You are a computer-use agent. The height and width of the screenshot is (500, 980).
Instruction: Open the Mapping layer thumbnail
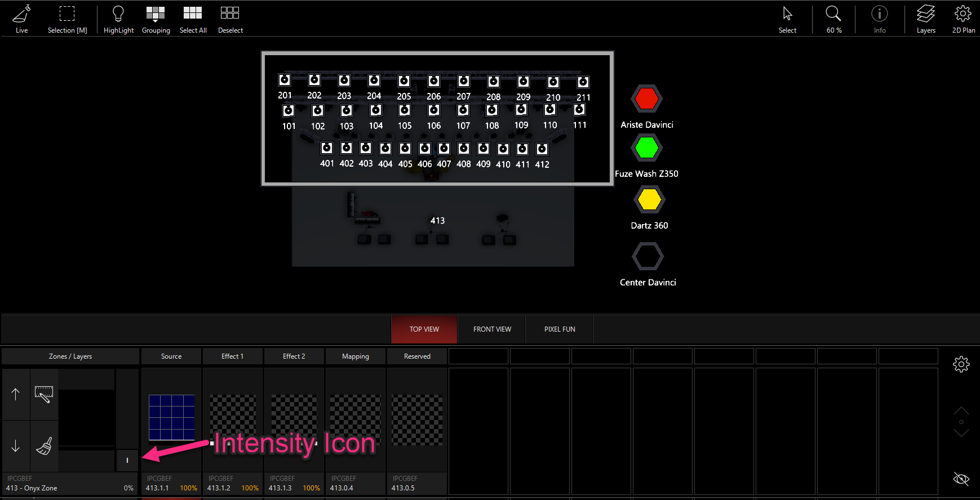[356, 419]
